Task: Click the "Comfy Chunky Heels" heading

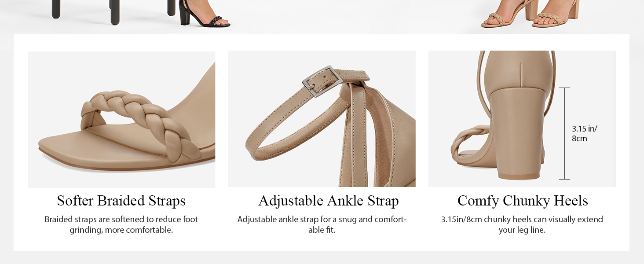Action: (x=523, y=201)
